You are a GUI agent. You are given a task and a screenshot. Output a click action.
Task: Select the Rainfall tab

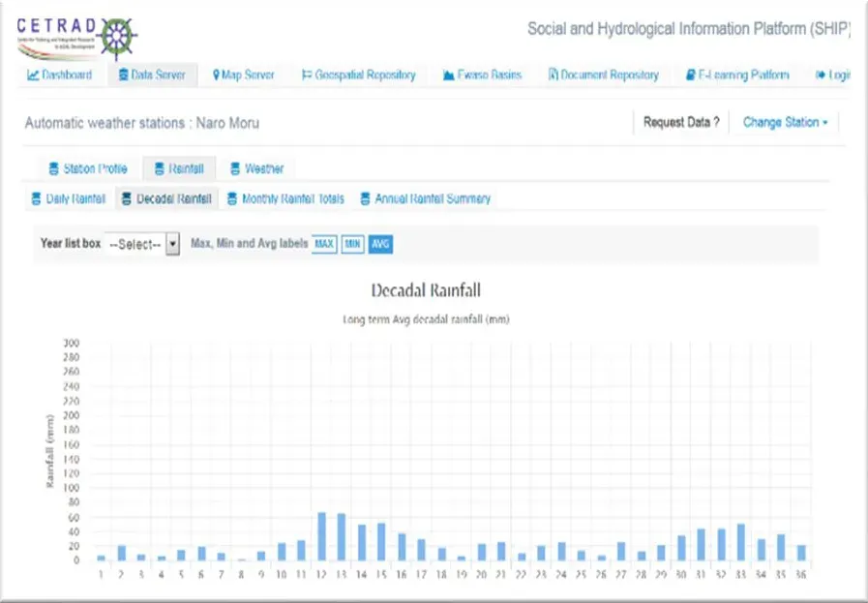[x=179, y=168]
